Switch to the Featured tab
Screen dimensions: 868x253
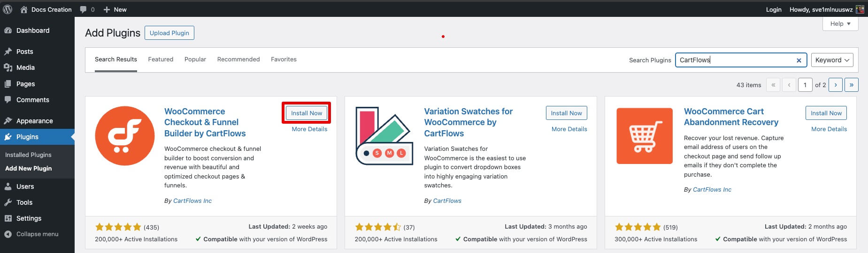tap(161, 60)
